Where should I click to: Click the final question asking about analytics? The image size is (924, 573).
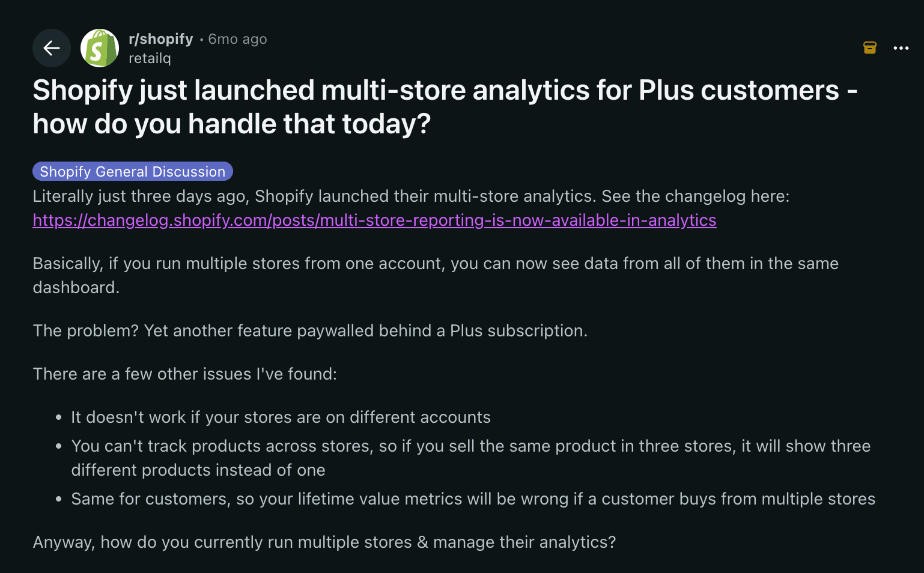(x=324, y=542)
